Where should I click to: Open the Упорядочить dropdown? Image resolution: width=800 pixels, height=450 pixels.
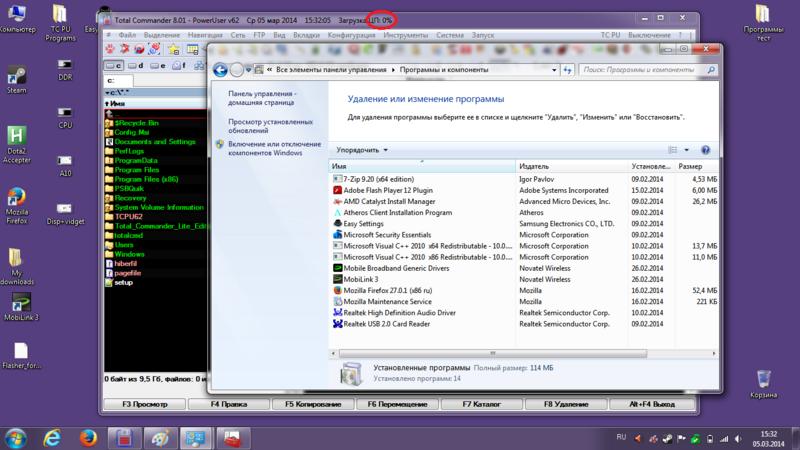pos(362,150)
